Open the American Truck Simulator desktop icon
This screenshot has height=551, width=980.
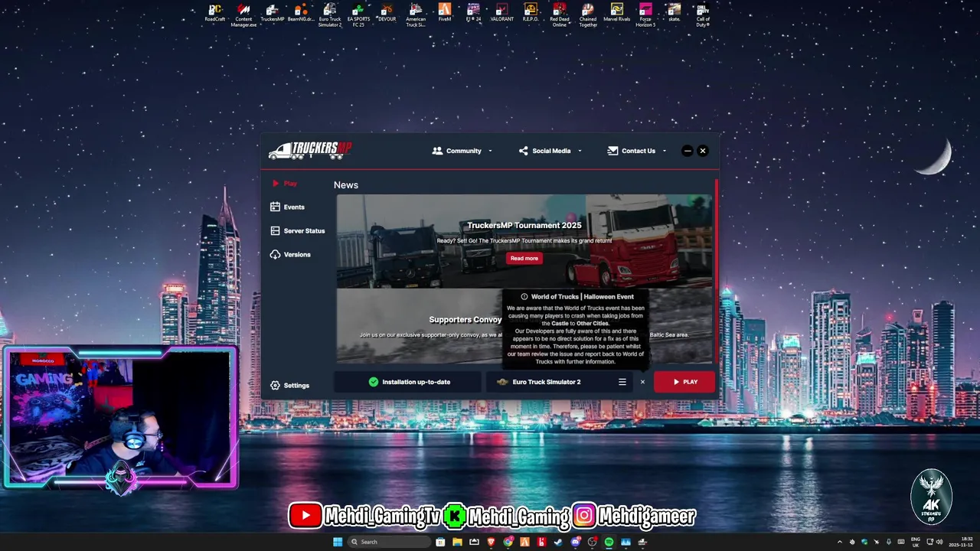tap(416, 15)
